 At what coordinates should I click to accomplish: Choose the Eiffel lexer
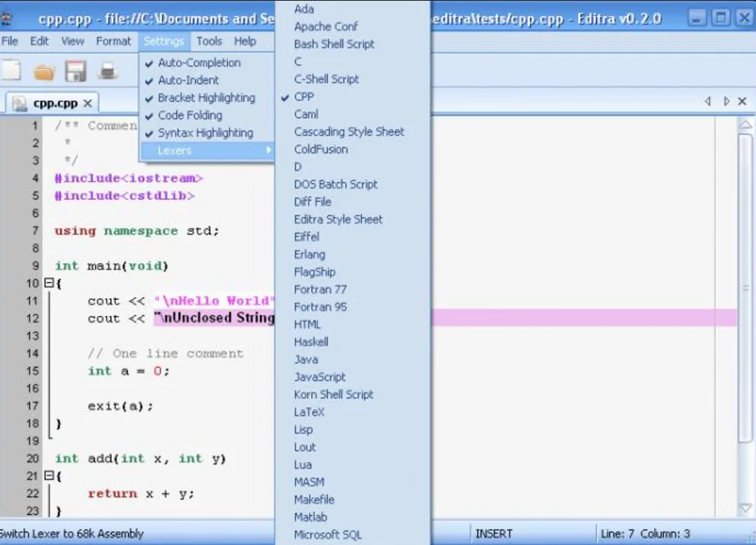pos(353,237)
